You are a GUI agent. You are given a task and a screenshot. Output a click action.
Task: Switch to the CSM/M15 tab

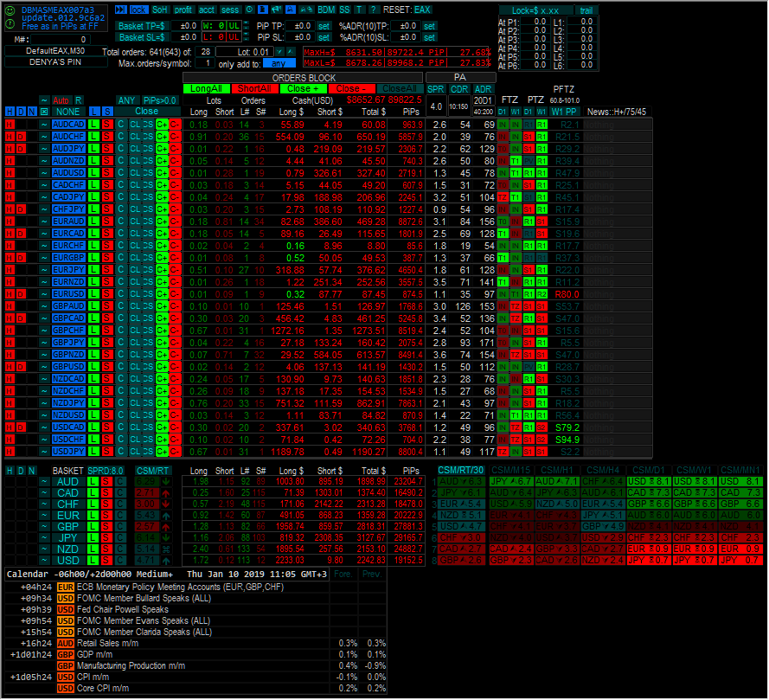pos(511,471)
